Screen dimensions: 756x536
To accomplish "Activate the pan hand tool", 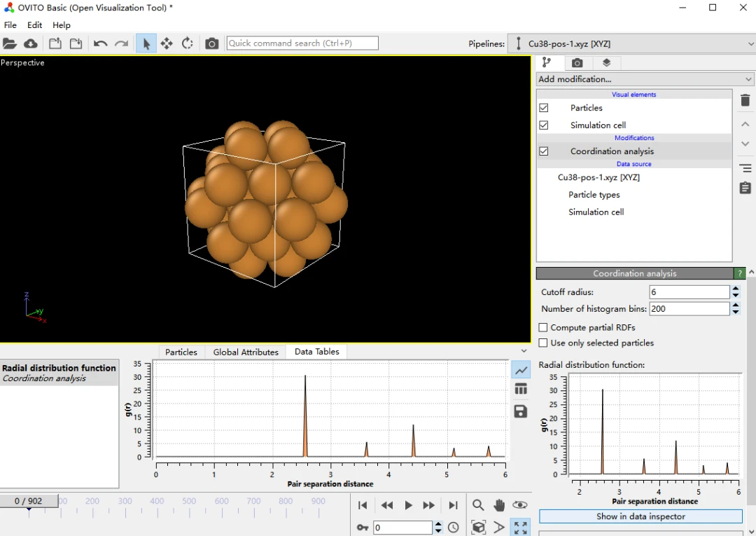I will pyautogui.click(x=499, y=505).
